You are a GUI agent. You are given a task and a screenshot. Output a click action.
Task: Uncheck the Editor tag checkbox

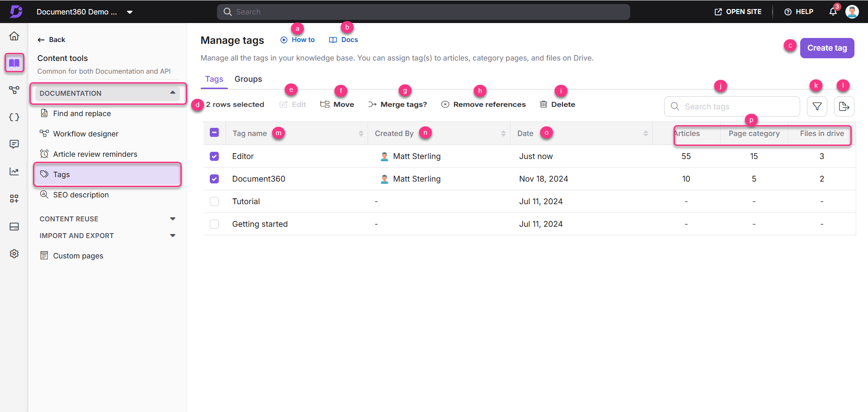tap(214, 156)
